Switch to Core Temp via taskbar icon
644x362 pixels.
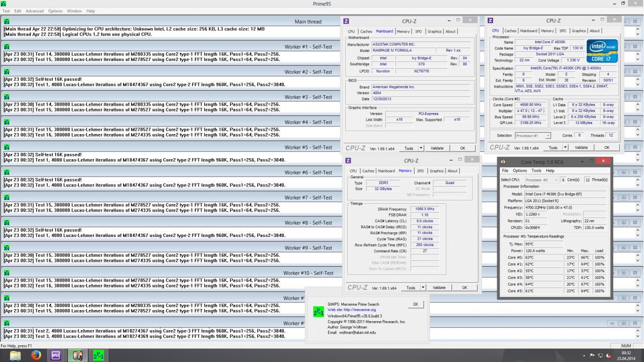[x=77, y=355]
